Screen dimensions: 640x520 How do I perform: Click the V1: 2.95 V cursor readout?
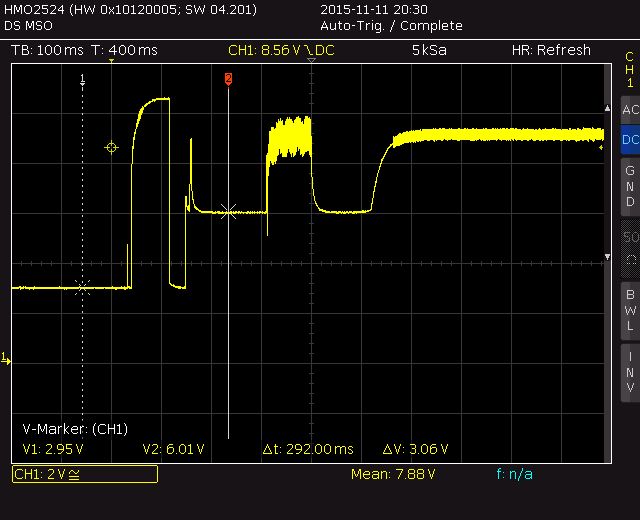coord(53,449)
